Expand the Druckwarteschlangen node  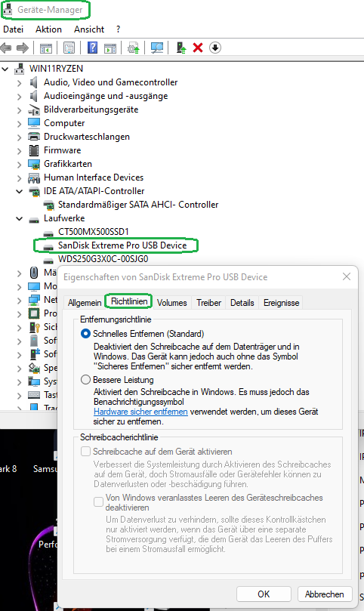(x=19, y=137)
